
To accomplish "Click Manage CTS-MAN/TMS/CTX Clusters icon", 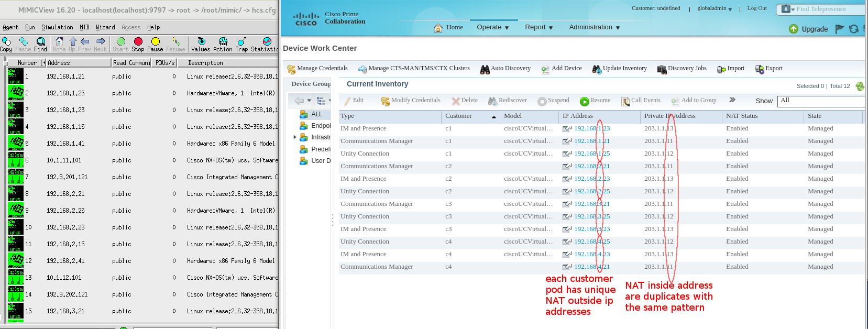I will (x=362, y=69).
